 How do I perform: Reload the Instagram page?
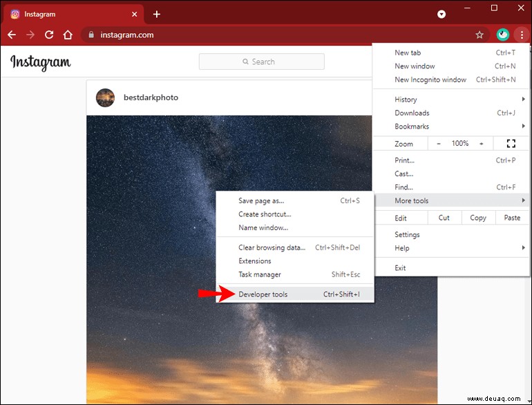coord(49,35)
